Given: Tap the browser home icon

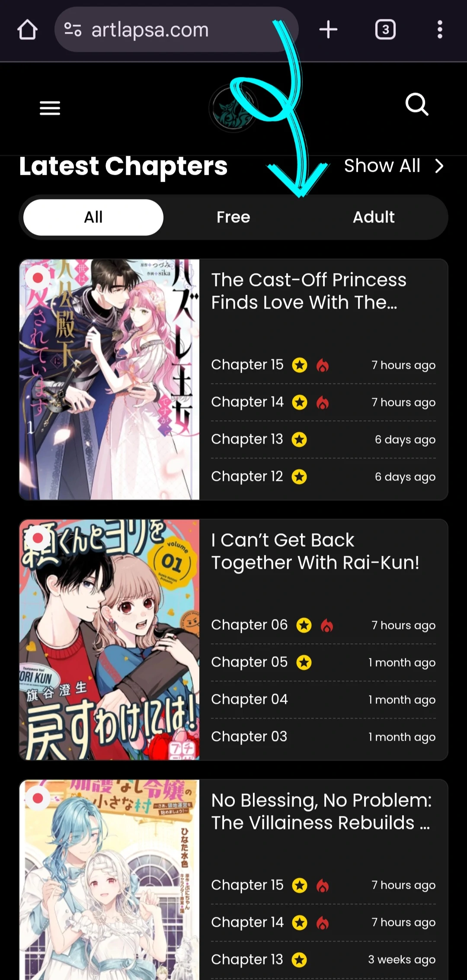Looking at the screenshot, I should (x=27, y=30).
